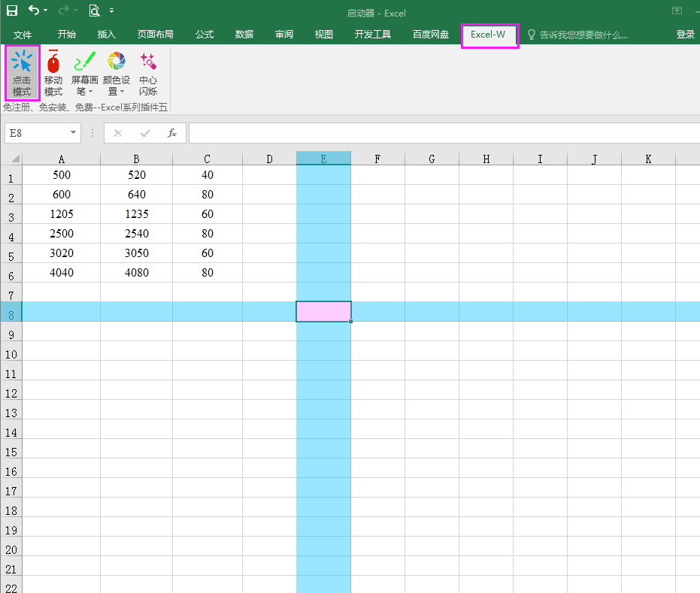This screenshot has width=700, height=593.
Task: Switch to the 百度网盘 tab
Action: pos(430,35)
